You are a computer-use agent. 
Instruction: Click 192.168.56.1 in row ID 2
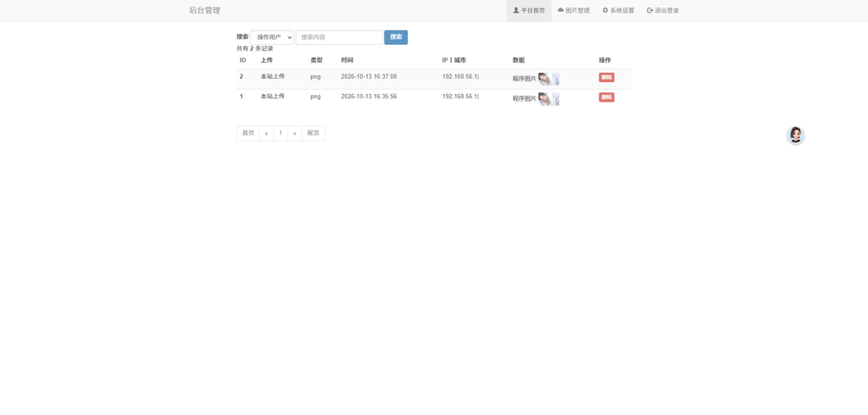[x=460, y=76]
